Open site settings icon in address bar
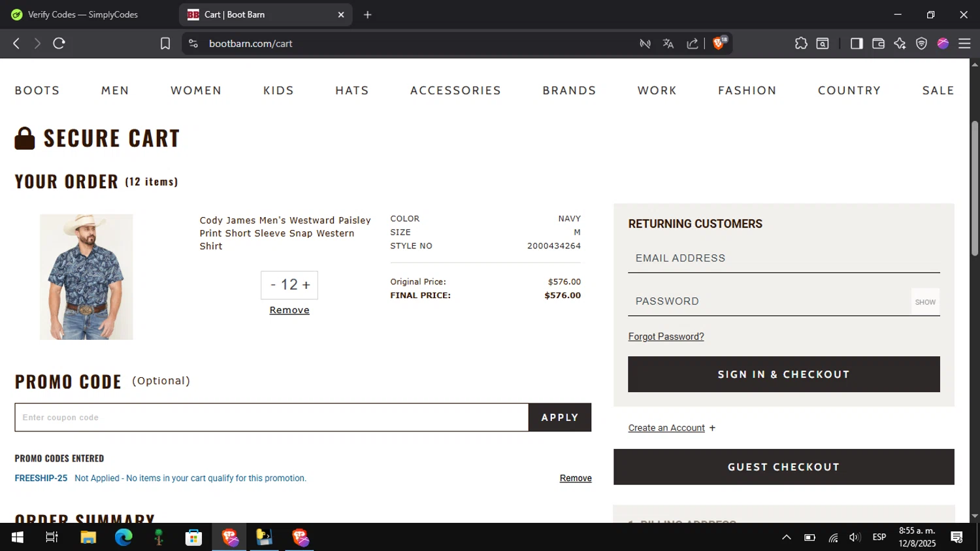Image resolution: width=980 pixels, height=551 pixels. pyautogui.click(x=193, y=43)
